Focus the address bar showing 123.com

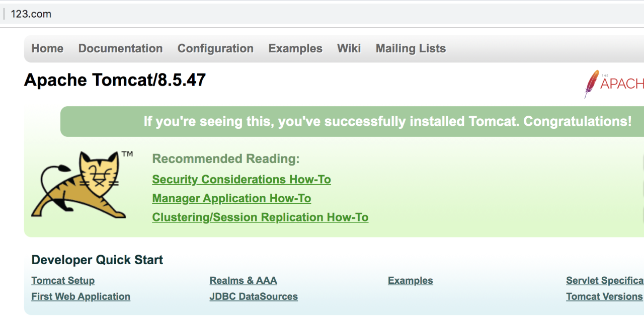click(x=201, y=14)
